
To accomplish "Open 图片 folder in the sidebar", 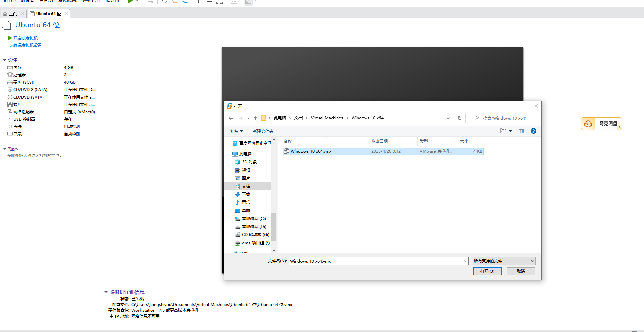I will pyautogui.click(x=243, y=178).
